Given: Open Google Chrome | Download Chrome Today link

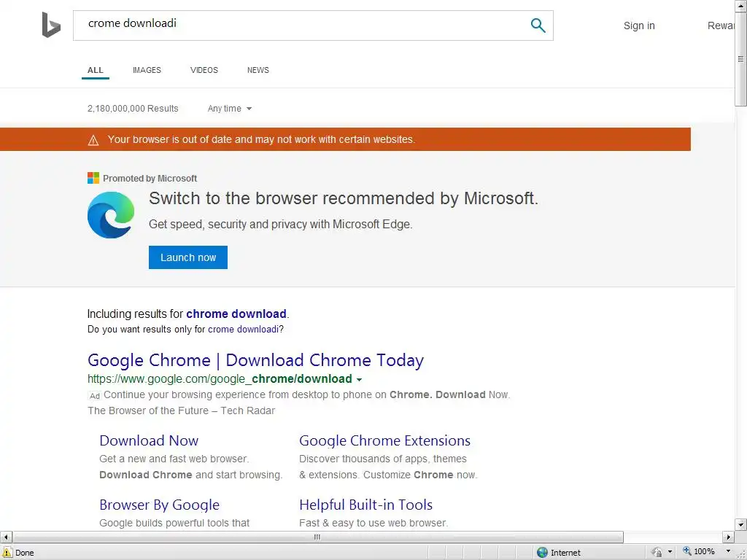Looking at the screenshot, I should point(255,360).
